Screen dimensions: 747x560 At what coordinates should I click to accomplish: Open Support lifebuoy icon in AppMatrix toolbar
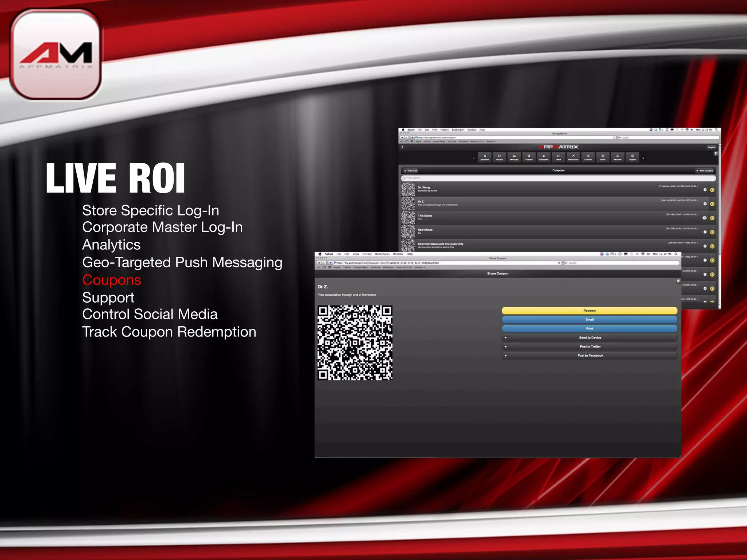click(x=632, y=157)
